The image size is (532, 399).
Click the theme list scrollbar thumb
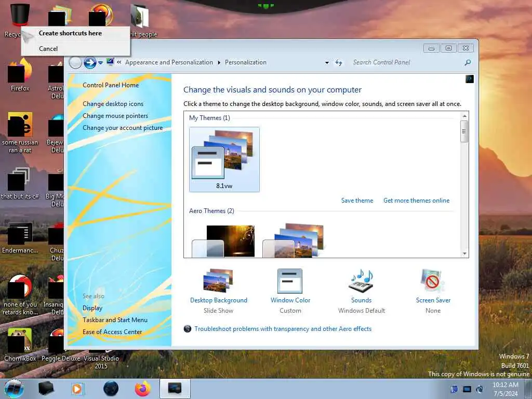click(464, 131)
